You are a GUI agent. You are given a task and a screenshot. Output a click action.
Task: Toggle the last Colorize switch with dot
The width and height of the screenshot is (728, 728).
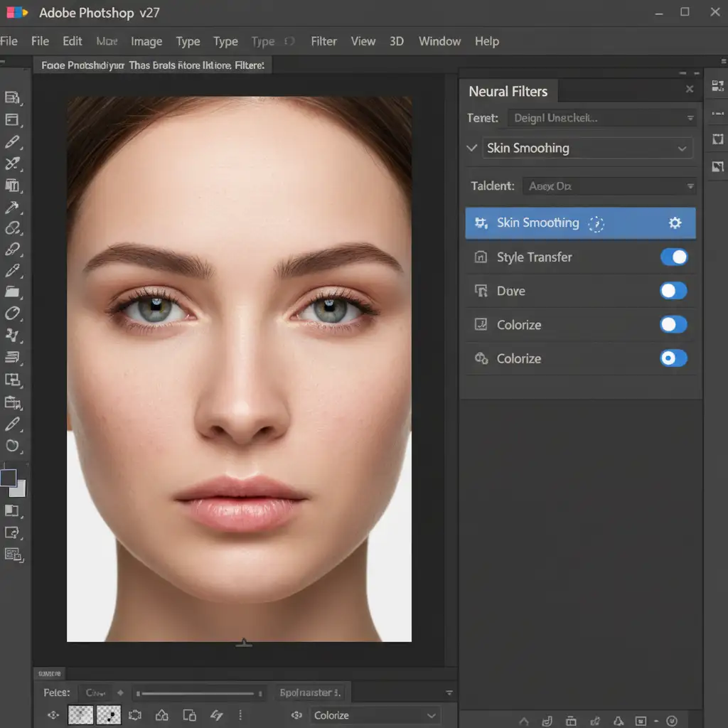point(673,358)
